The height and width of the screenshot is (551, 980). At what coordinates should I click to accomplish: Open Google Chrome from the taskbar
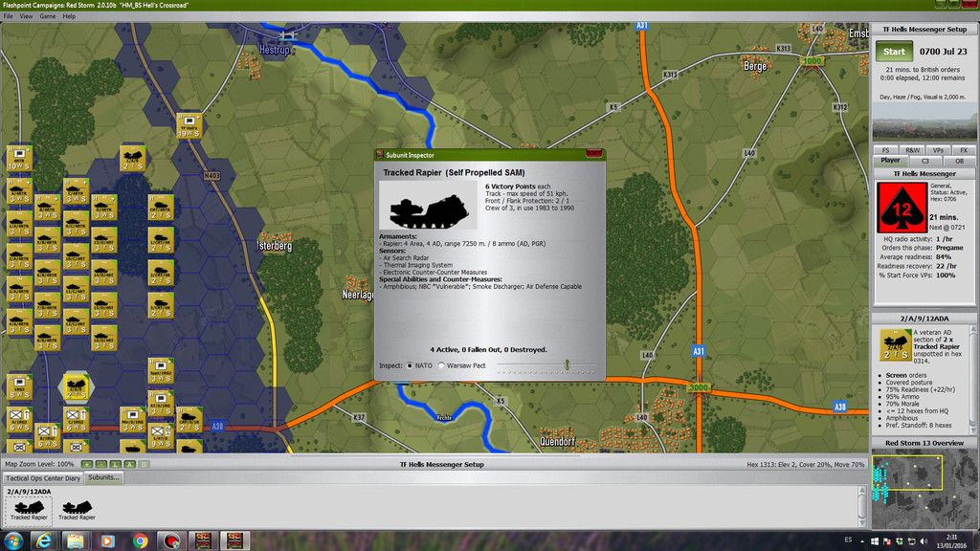[x=140, y=540]
